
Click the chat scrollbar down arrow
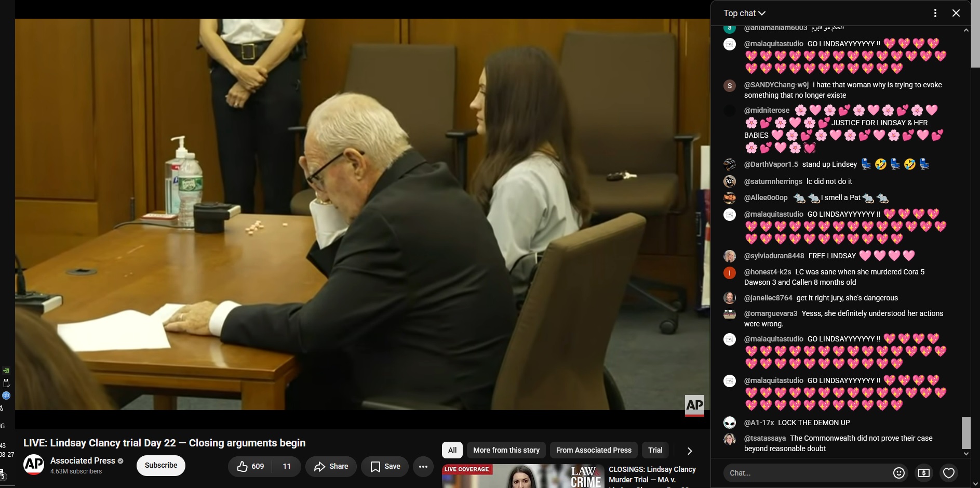(966, 454)
